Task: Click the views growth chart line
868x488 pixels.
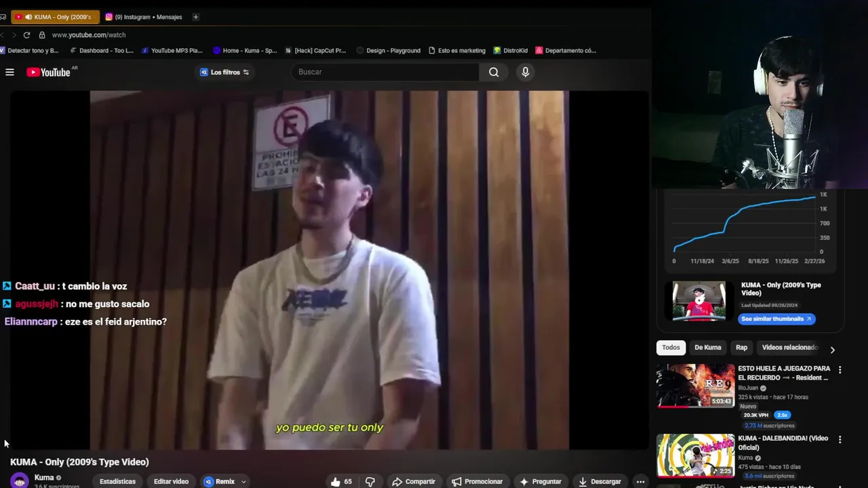Action: pos(745,224)
